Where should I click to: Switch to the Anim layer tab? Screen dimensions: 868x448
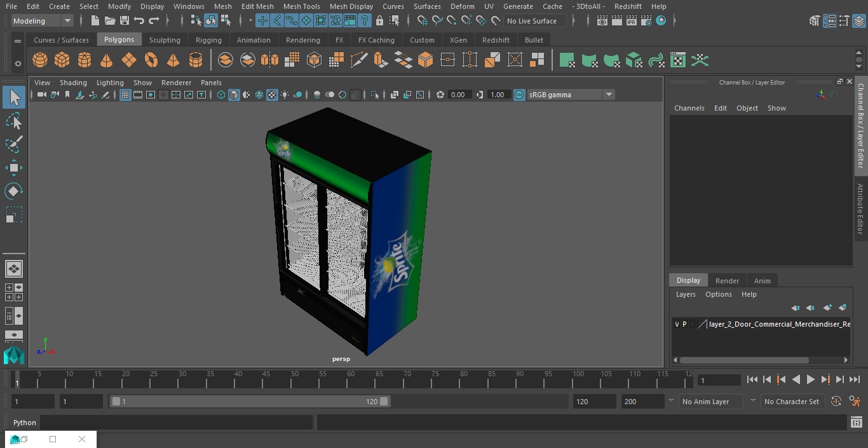coord(762,281)
